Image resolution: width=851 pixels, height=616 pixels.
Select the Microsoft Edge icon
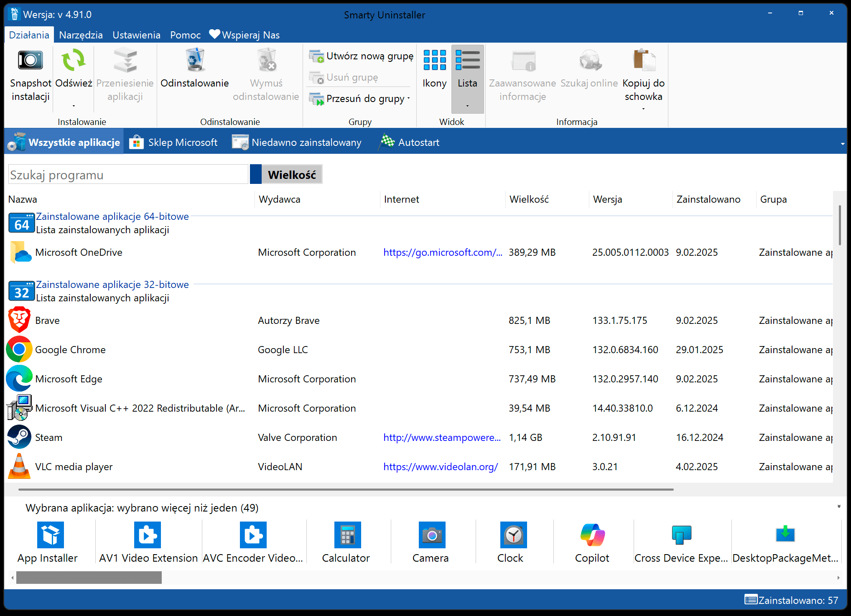point(19,379)
